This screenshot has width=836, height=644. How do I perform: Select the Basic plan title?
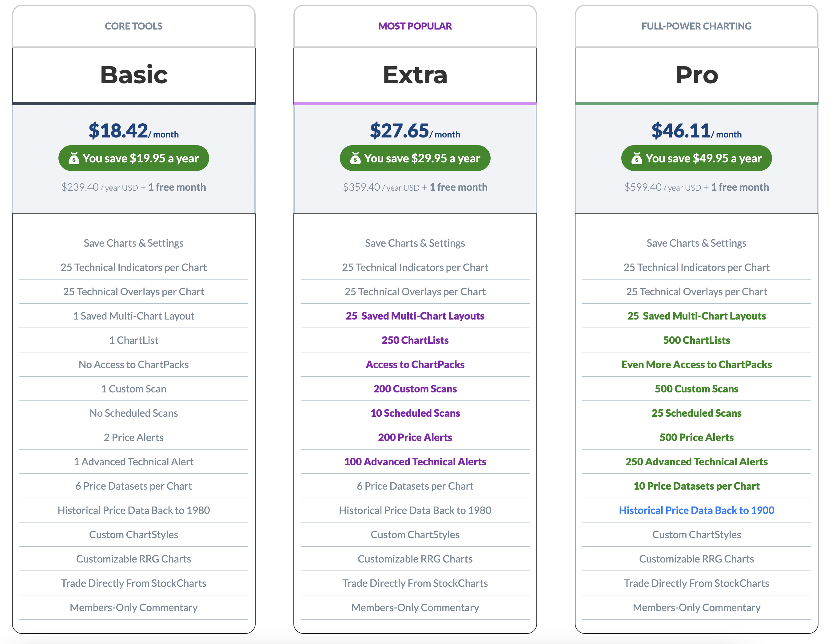coord(133,75)
